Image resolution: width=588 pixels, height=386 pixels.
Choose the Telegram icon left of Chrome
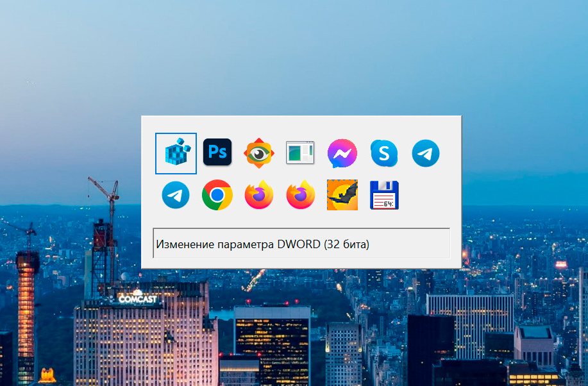point(176,195)
